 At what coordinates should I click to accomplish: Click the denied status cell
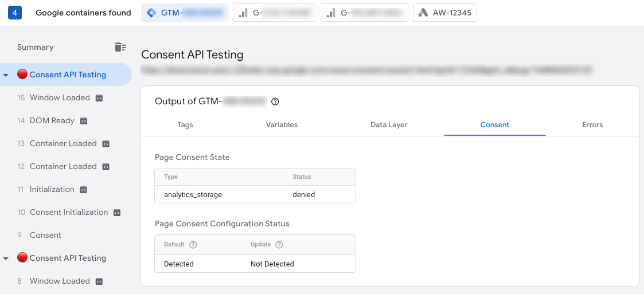[304, 195]
